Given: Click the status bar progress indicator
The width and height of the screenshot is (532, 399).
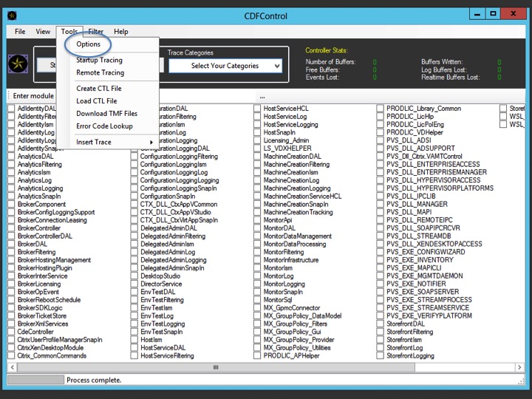Looking at the screenshot, I should click(35, 380).
